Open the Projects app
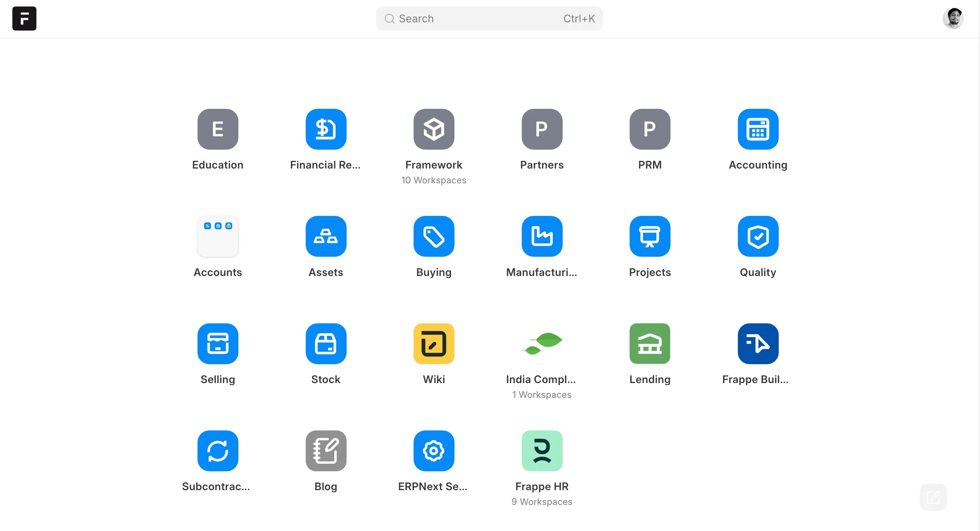Screen dimensions: 980x531 (650, 236)
